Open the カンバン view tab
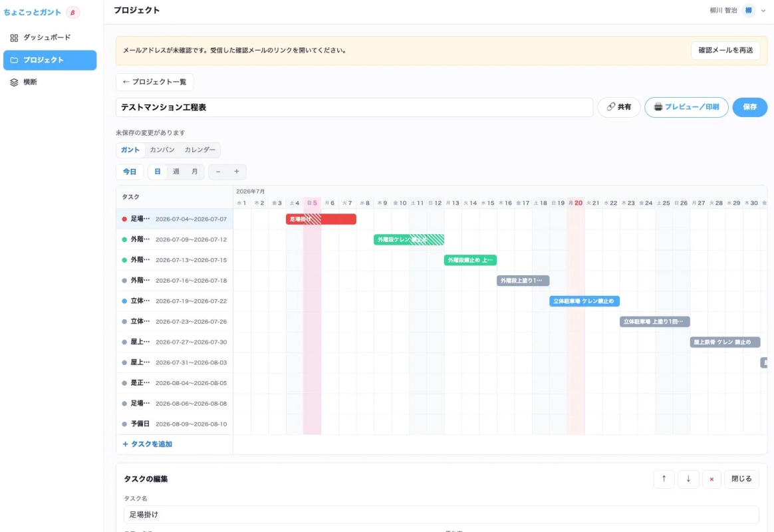774x532 pixels. coord(162,150)
